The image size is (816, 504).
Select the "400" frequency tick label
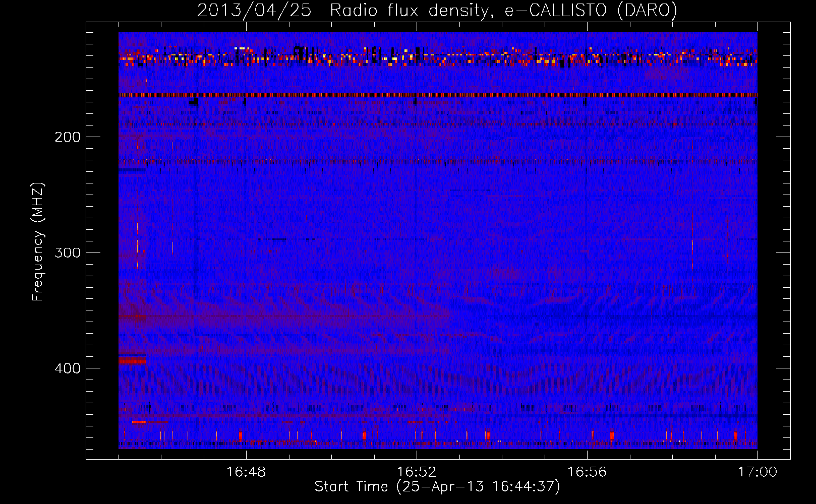tap(68, 368)
